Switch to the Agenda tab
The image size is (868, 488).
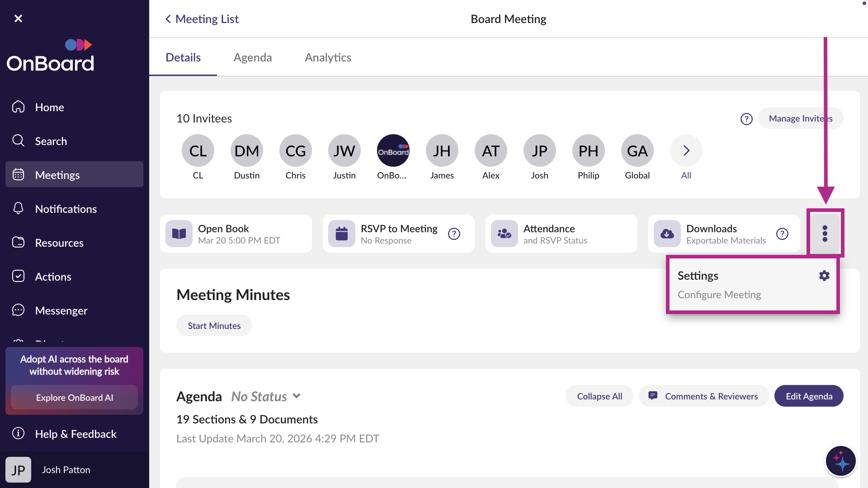[252, 57]
